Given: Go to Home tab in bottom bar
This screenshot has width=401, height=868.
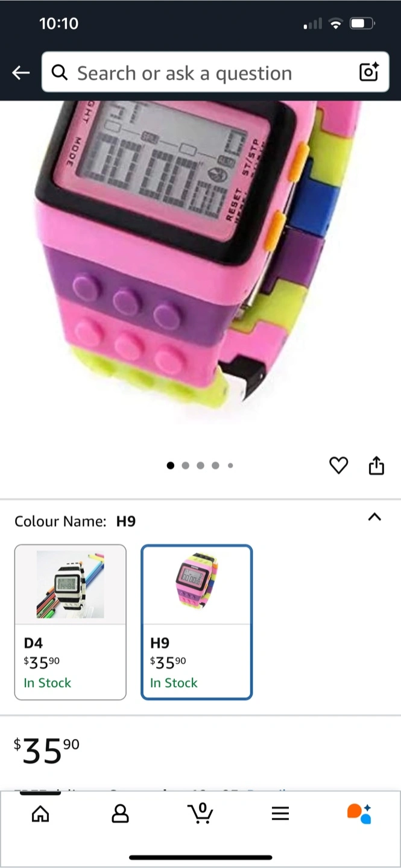Looking at the screenshot, I should coord(40,814).
